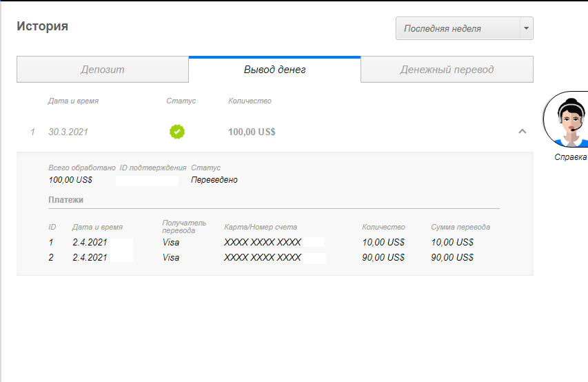This screenshot has height=382, width=588.
Task: Click the dropdown arrow of period selector
Action: [526, 28]
